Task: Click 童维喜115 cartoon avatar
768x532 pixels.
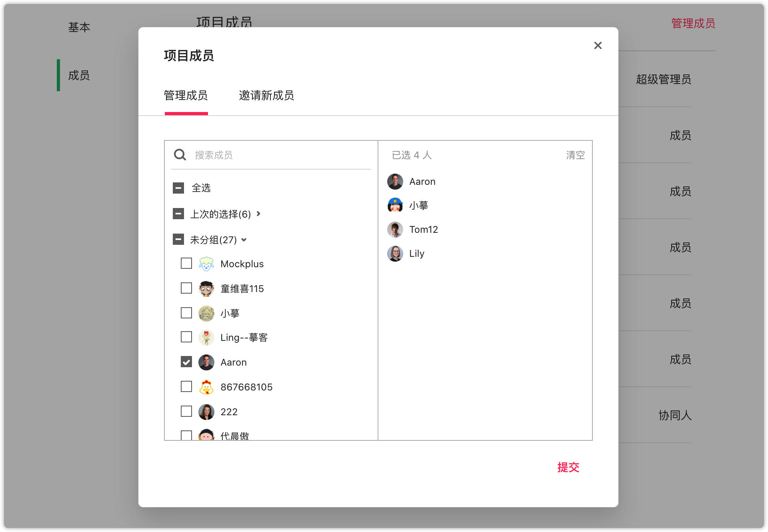Action: click(x=206, y=289)
